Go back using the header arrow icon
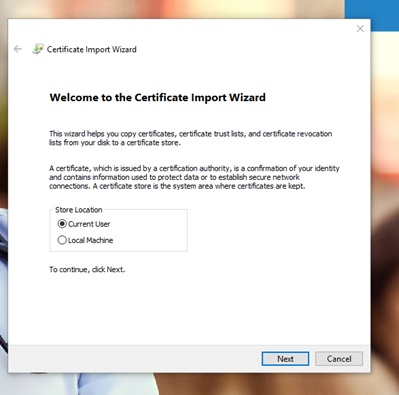This screenshot has width=399, height=395. click(18, 49)
